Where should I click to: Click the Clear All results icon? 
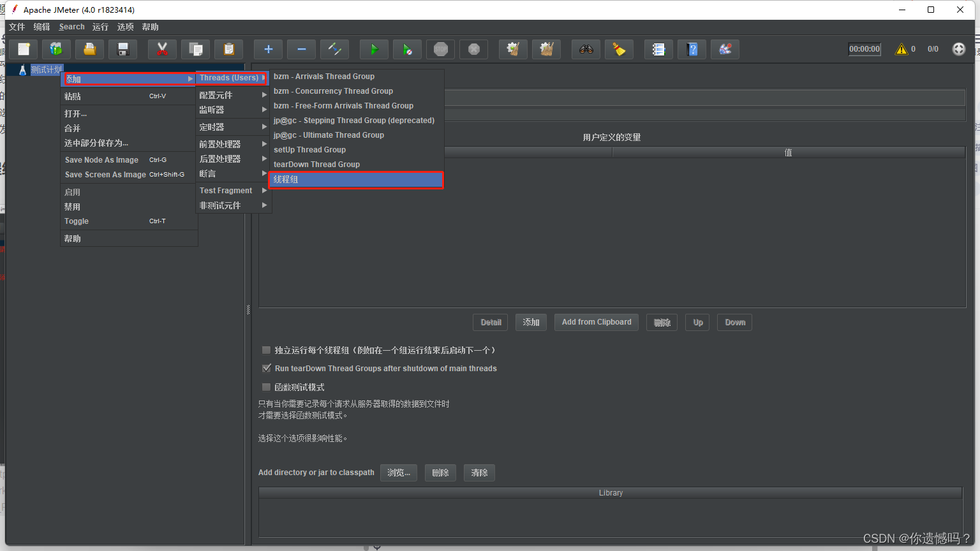547,49
